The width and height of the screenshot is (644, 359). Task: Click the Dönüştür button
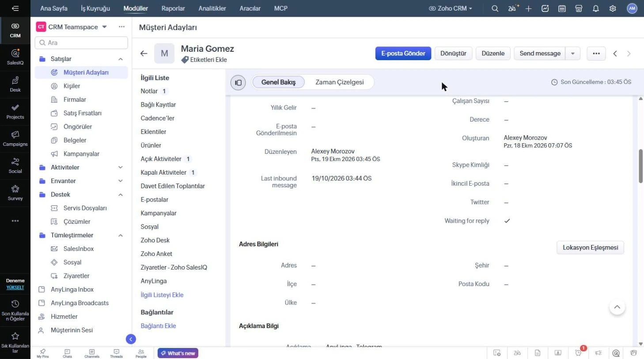454,53
